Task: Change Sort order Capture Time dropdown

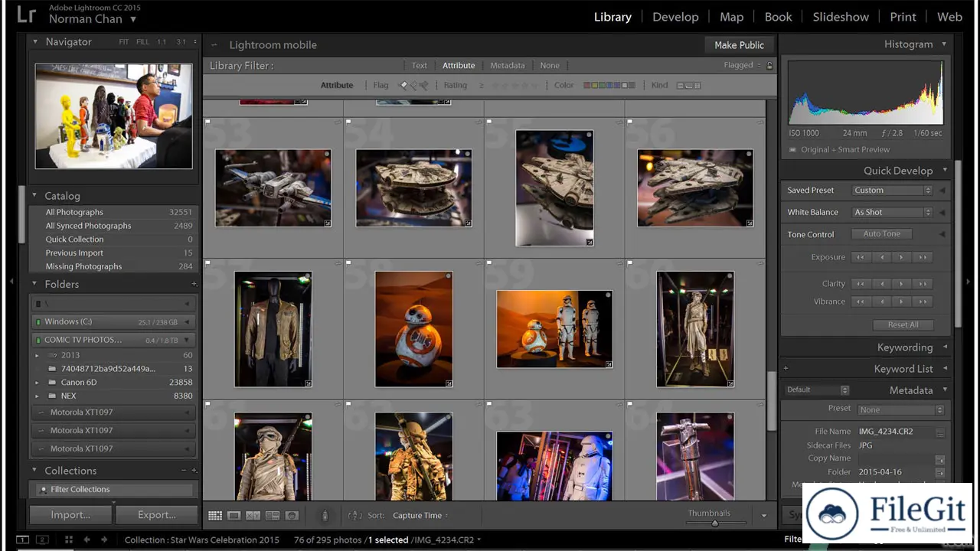Action: (x=420, y=516)
